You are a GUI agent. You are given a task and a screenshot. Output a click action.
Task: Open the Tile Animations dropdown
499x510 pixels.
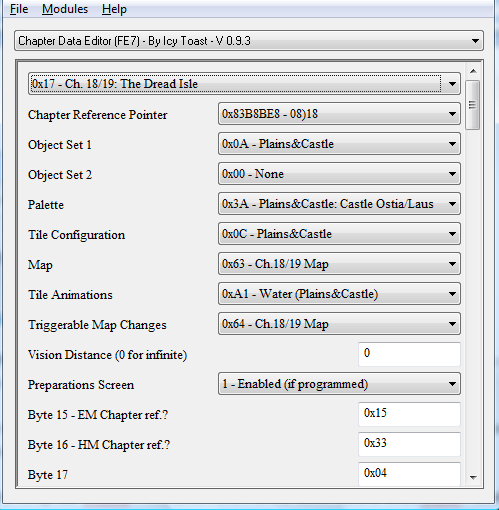coord(339,294)
